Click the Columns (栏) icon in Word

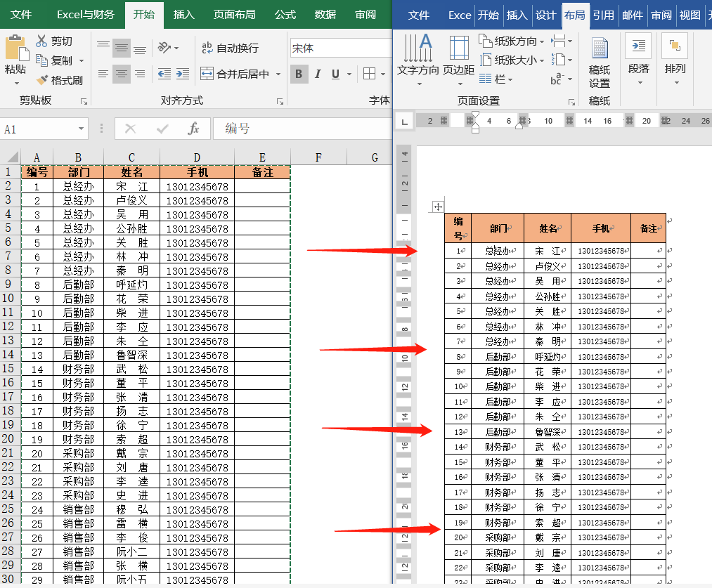click(x=486, y=79)
